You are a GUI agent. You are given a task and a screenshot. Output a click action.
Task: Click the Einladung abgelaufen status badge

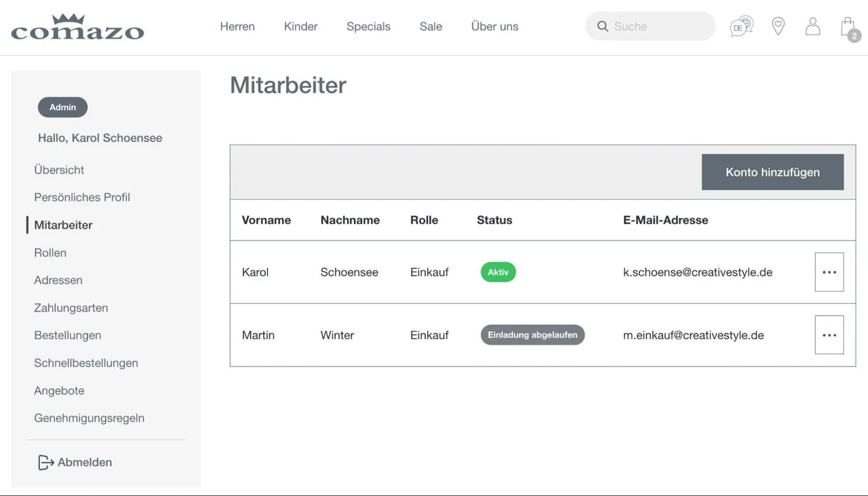[532, 335]
